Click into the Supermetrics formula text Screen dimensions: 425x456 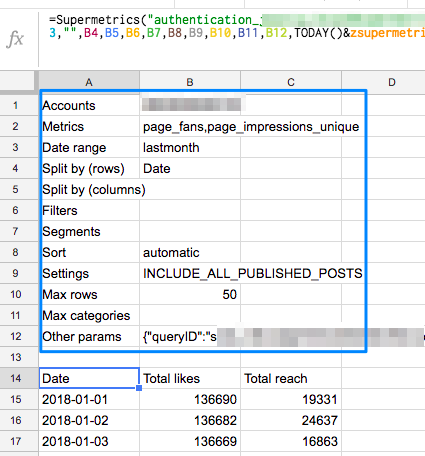[237, 26]
